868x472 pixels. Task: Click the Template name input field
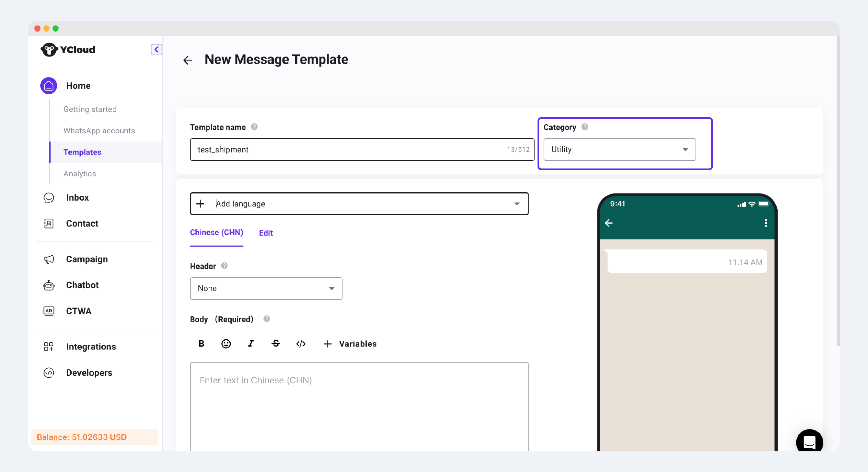[347, 149]
